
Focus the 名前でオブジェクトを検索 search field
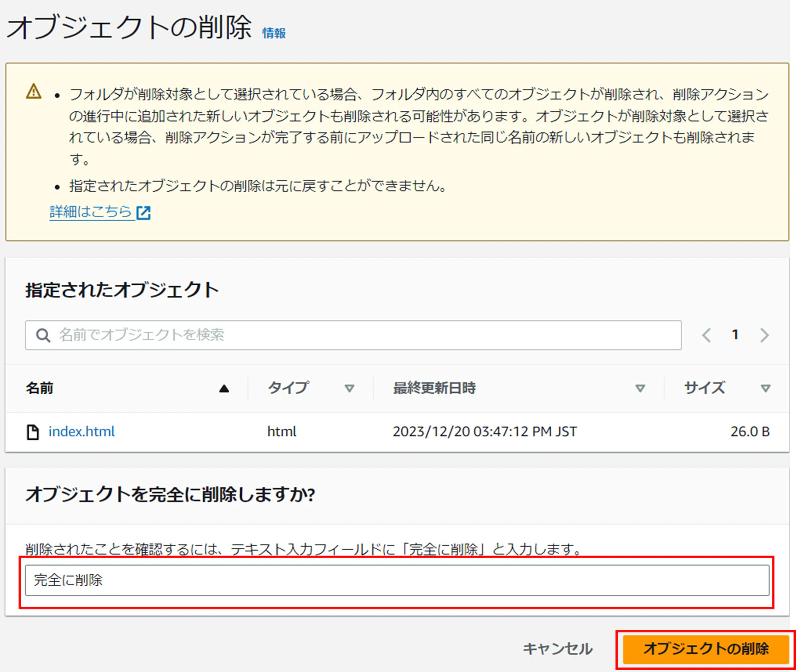point(353,335)
